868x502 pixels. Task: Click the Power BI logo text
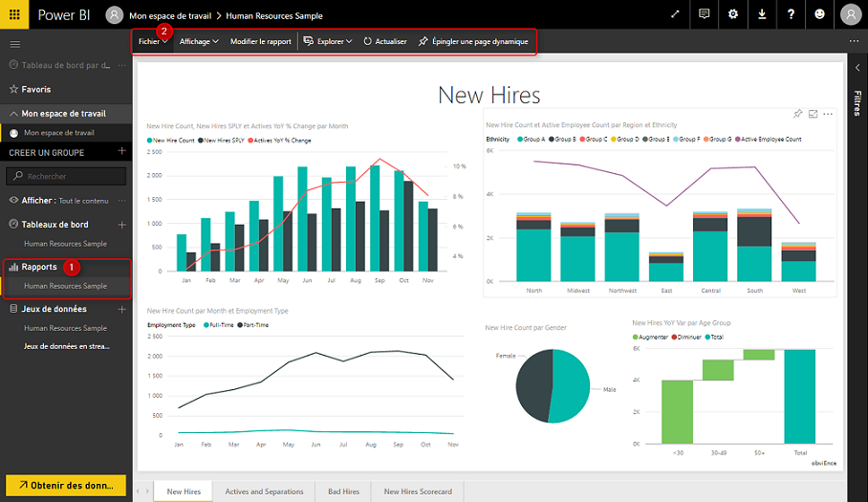64,15
